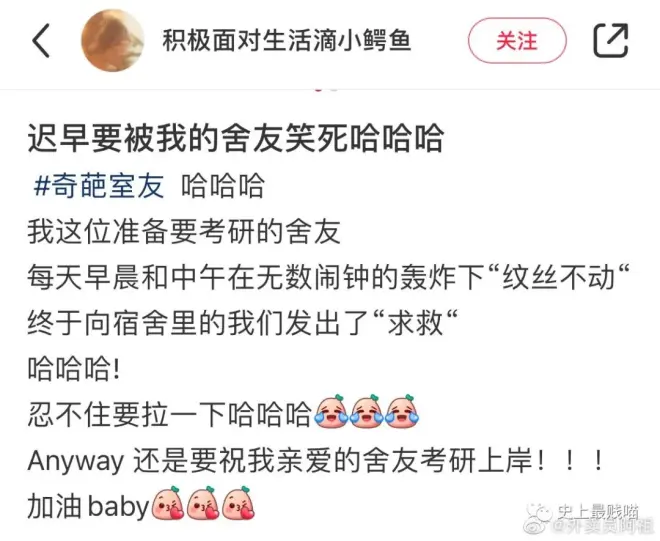Tap the line starting with Anyway
This screenshot has height=541, width=660.
click(316, 461)
